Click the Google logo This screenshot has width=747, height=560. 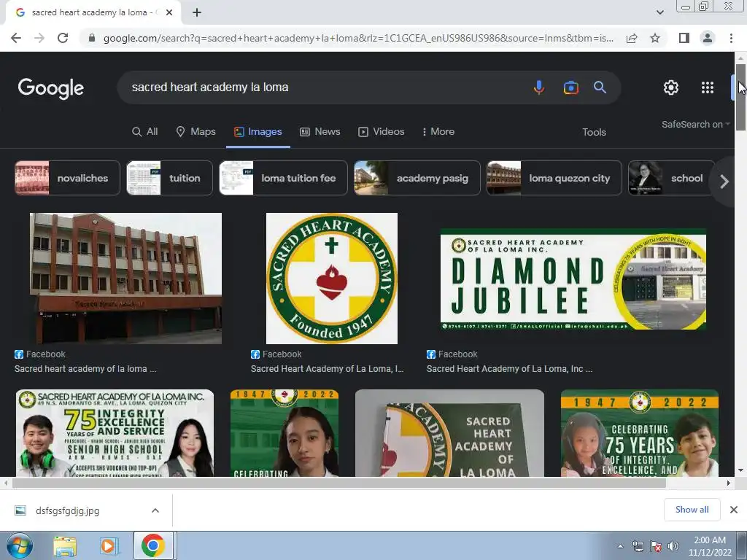tap(51, 88)
